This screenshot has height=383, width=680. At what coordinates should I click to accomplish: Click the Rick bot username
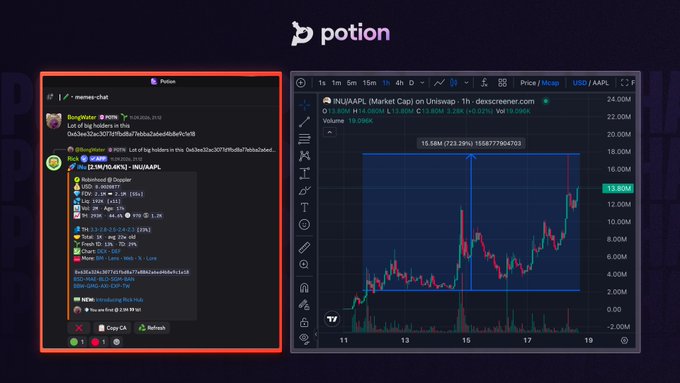coord(73,159)
